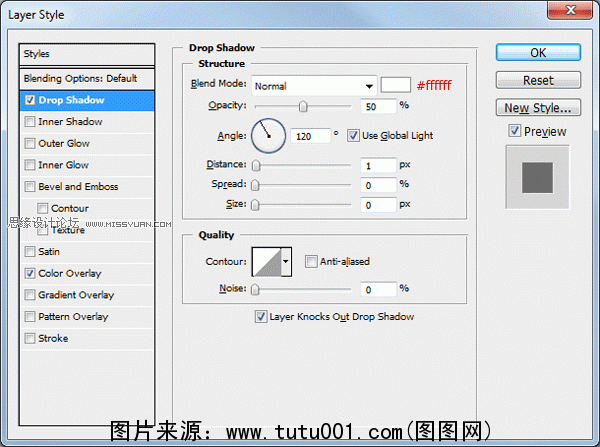Tick the Contour sub-option checkbox
This screenshot has height=447, width=600.
tap(42, 209)
